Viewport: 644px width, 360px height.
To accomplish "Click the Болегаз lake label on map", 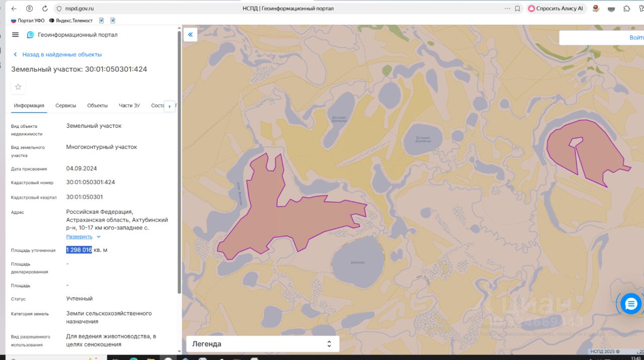I will click(358, 262).
